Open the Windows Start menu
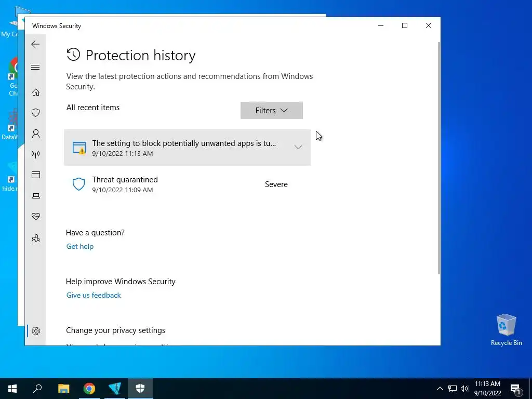 [x=12, y=389]
